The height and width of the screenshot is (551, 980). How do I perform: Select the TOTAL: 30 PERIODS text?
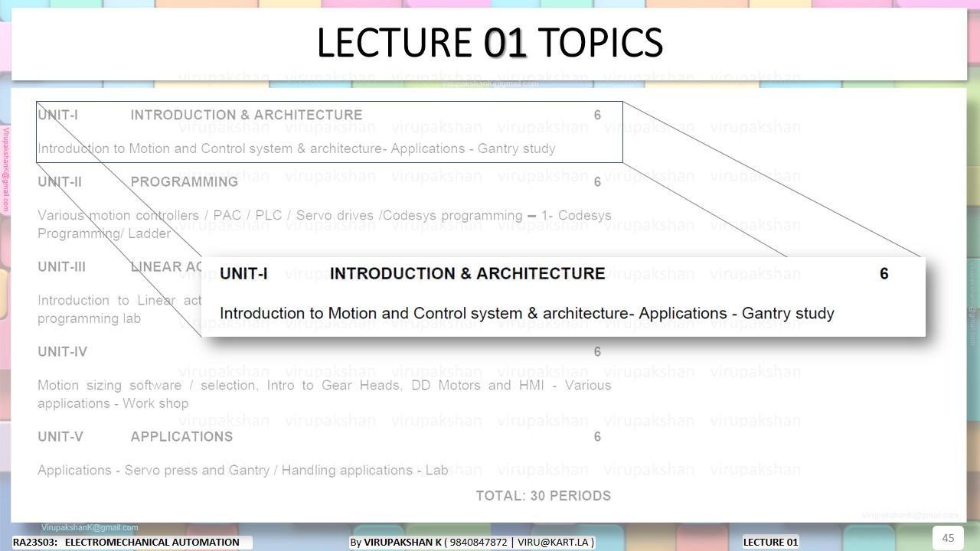(x=544, y=495)
